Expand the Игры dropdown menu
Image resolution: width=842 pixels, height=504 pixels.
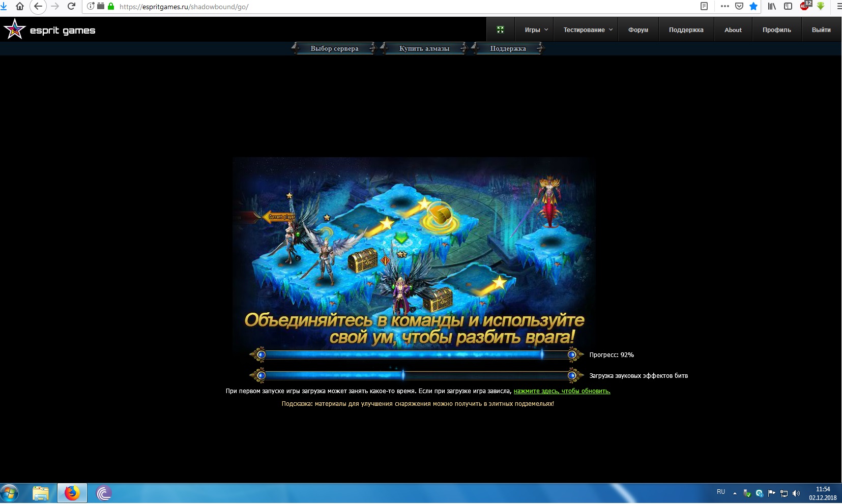[536, 30]
